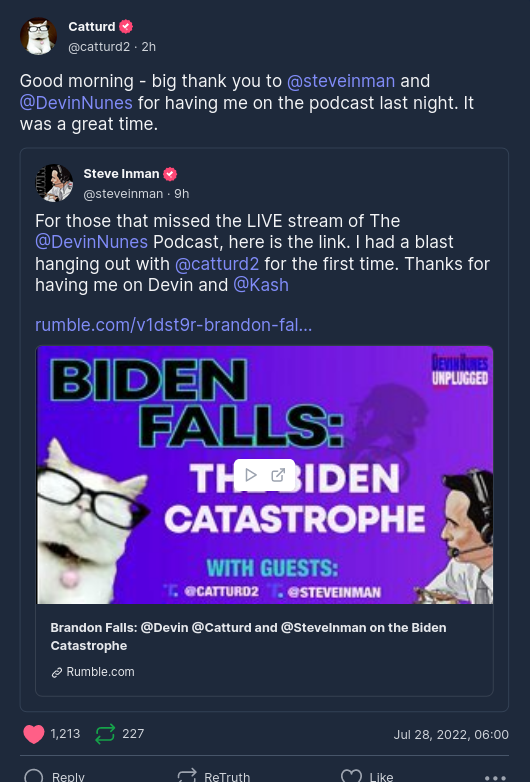Open the @catturd2 mention in quoted post

(x=217, y=263)
